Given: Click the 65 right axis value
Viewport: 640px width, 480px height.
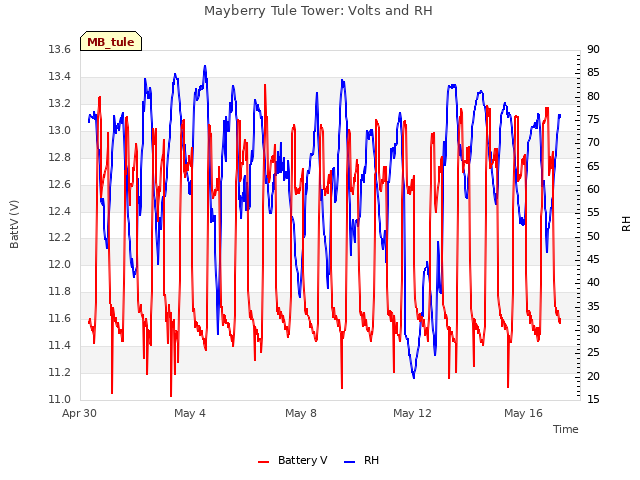Looking at the screenshot, I should [593, 166].
